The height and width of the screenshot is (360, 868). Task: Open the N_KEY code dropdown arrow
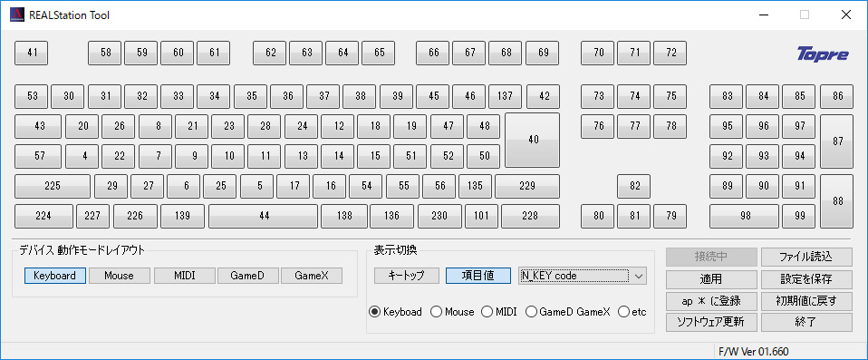(x=639, y=276)
